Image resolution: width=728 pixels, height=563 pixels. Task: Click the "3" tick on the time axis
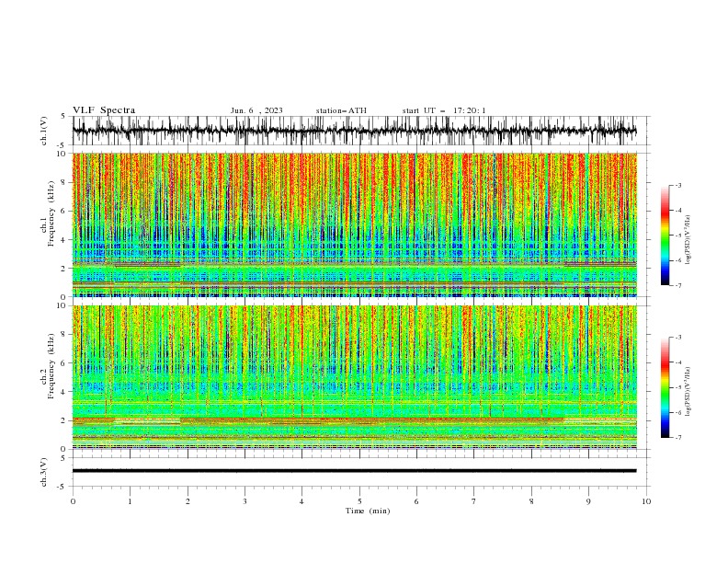point(245,501)
